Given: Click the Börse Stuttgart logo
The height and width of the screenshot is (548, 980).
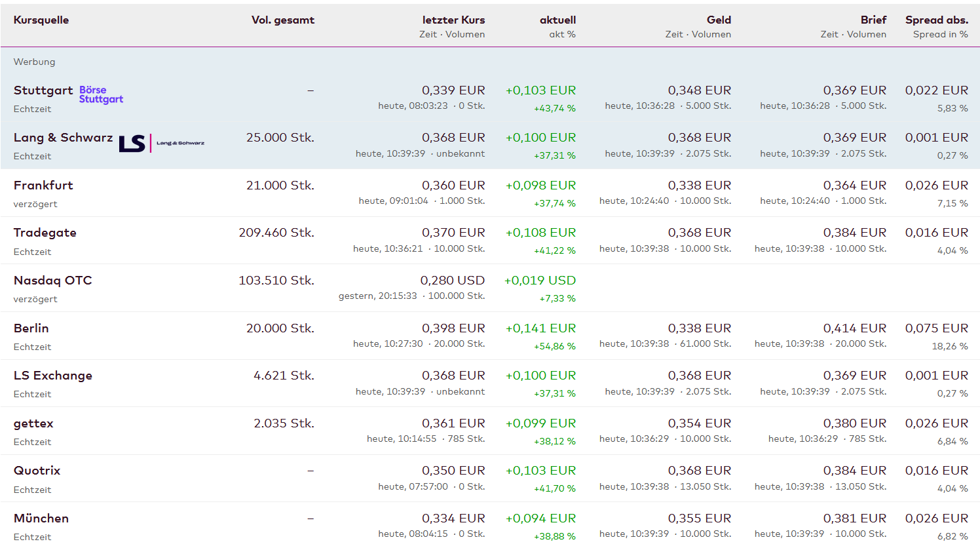Looking at the screenshot, I should pos(101,94).
